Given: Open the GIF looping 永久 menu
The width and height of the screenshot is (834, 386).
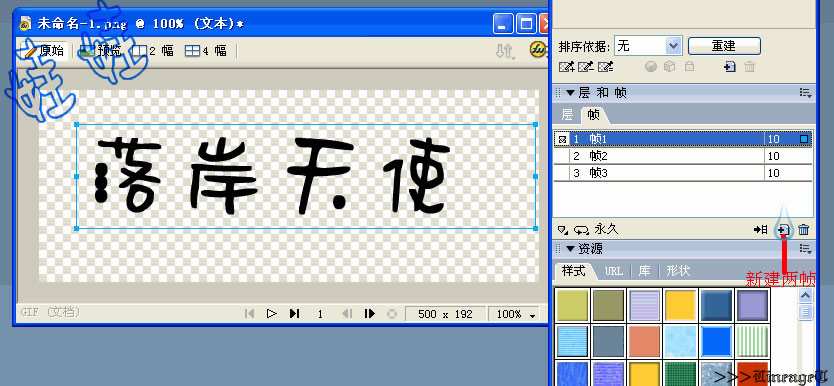Looking at the screenshot, I should pyautogui.click(x=596, y=230).
